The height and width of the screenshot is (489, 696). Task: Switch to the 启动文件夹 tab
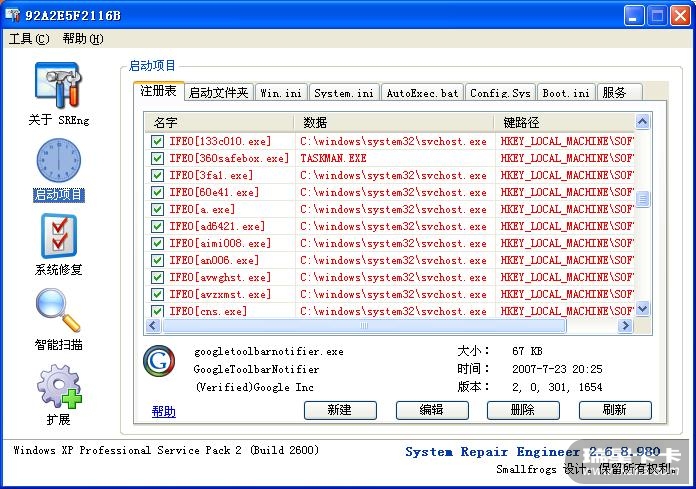(x=218, y=93)
